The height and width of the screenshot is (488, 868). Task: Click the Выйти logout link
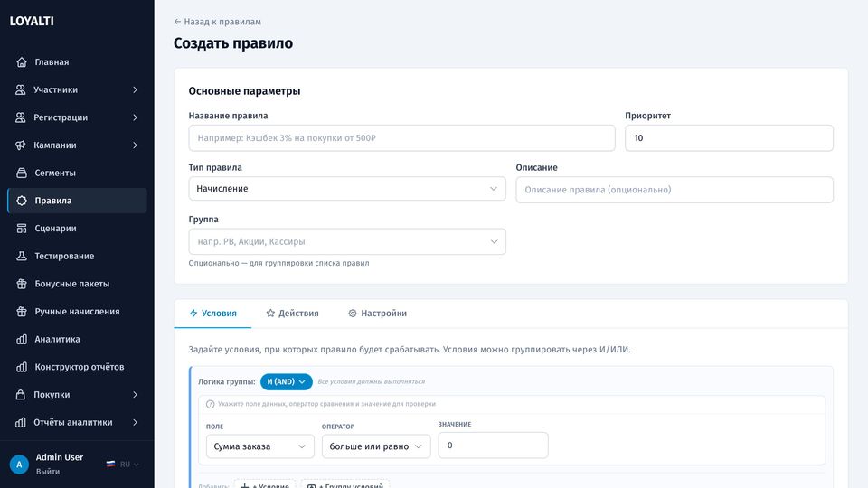(48, 472)
